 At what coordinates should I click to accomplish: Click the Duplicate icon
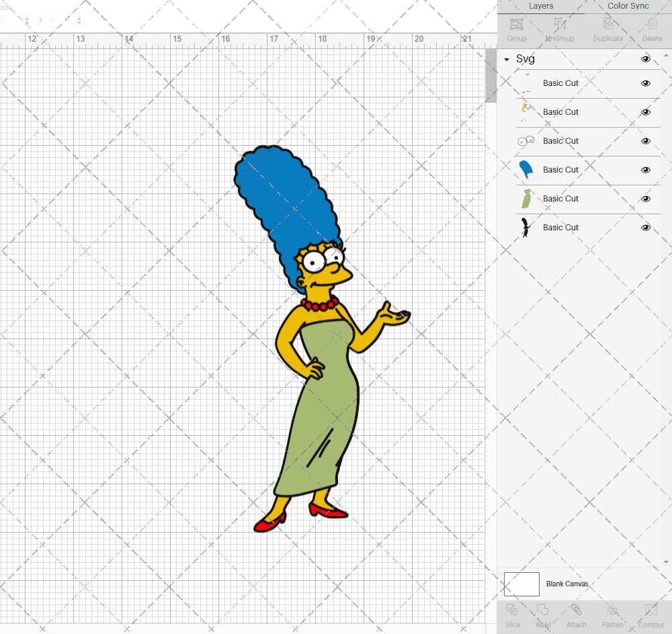pos(608,24)
